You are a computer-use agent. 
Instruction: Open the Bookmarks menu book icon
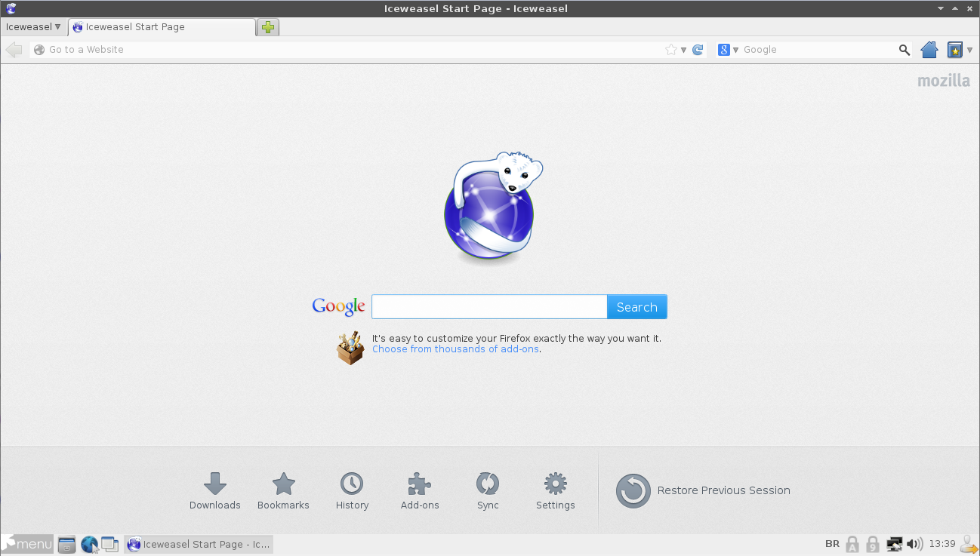click(x=955, y=50)
